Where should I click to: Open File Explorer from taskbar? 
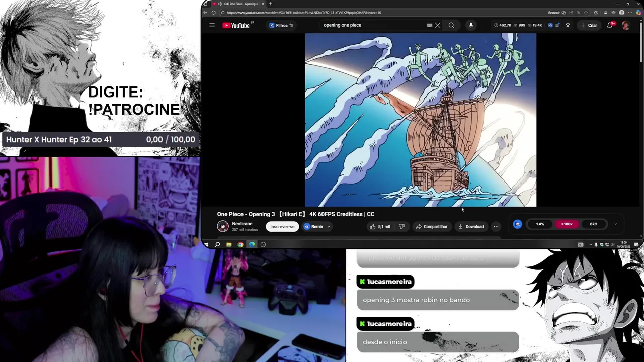229,245
